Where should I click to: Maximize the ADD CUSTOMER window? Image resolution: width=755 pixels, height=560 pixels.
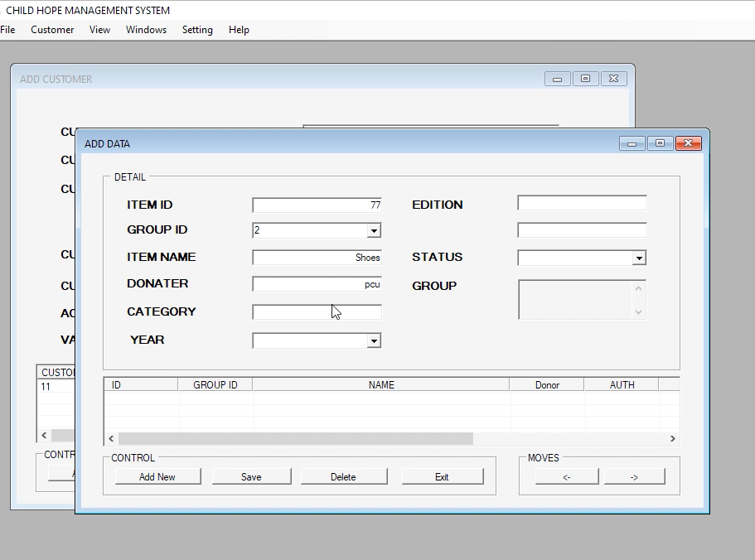[585, 79]
